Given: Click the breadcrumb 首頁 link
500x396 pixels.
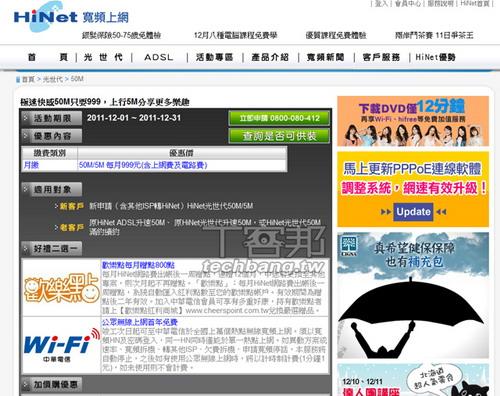Looking at the screenshot, I should coord(28,79).
